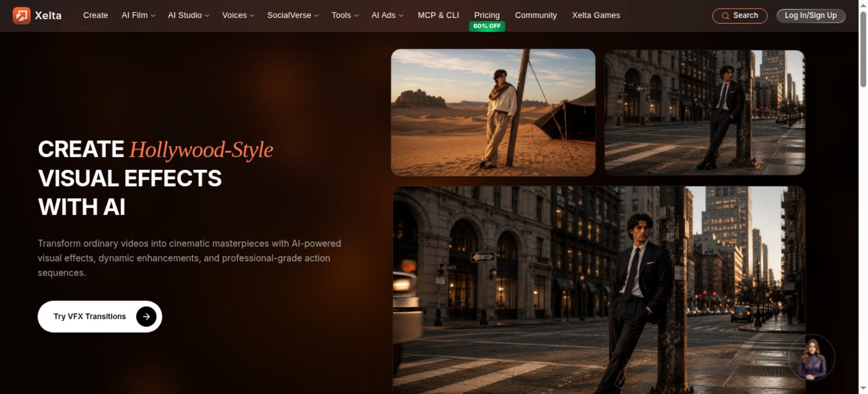This screenshot has width=868, height=394.
Task: Go to the Create page
Action: [95, 15]
